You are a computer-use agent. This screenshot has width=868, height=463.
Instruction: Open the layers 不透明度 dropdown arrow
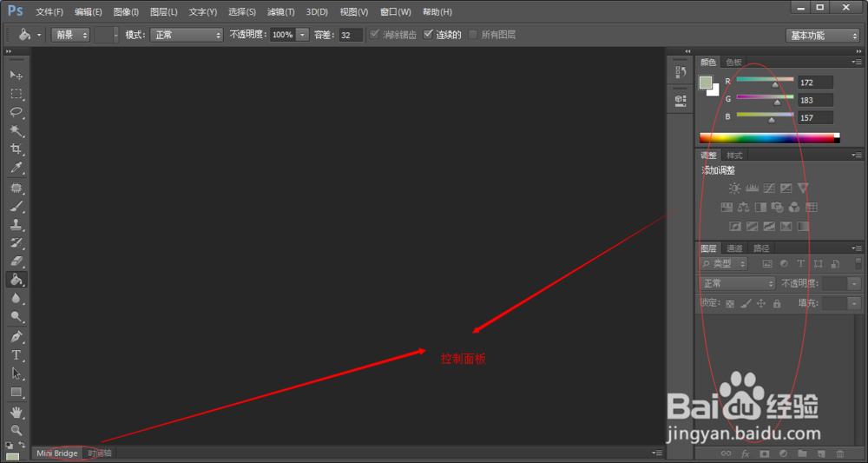pyautogui.click(x=855, y=283)
